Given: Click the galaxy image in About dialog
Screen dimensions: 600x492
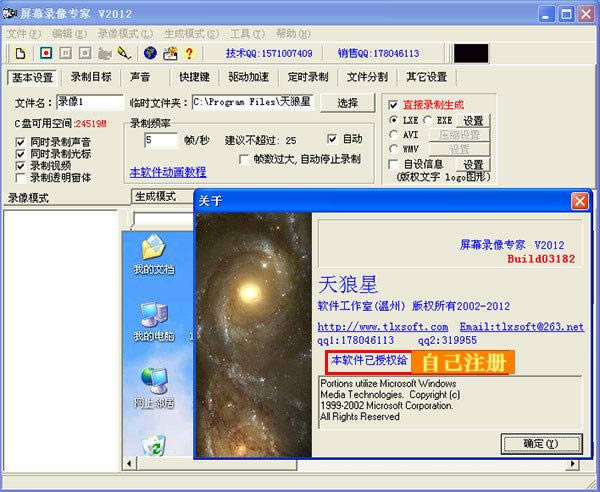Looking at the screenshot, I should [254, 335].
